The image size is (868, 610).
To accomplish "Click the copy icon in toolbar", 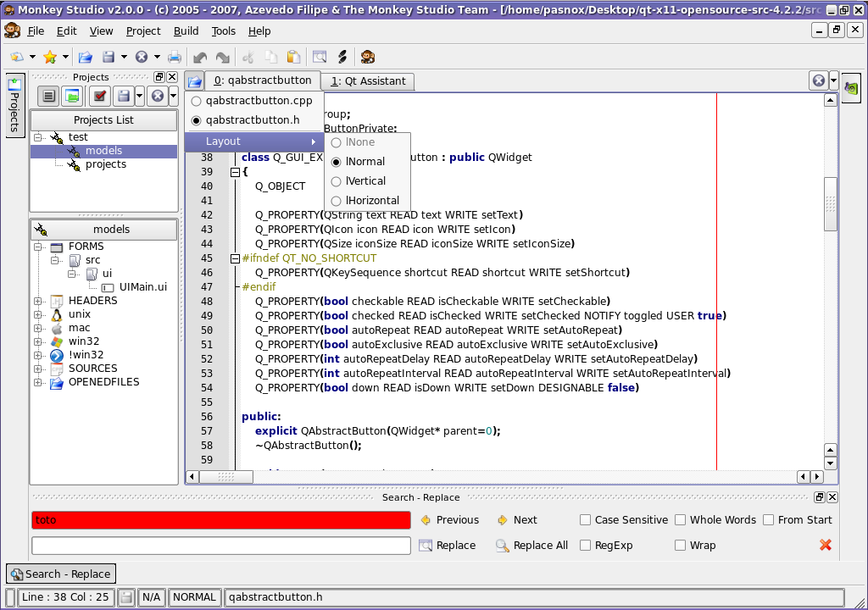I will [270, 57].
